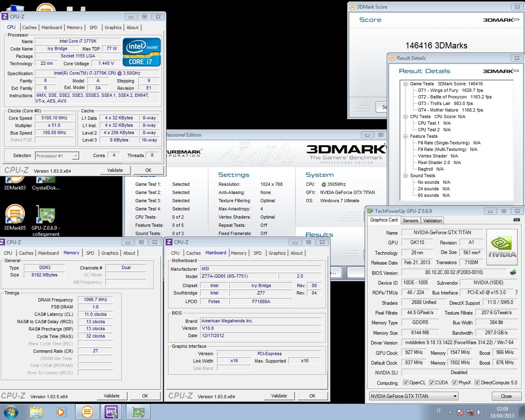Click the 146416 3DMarks score text
This screenshot has height=420, width=525.
436,46
